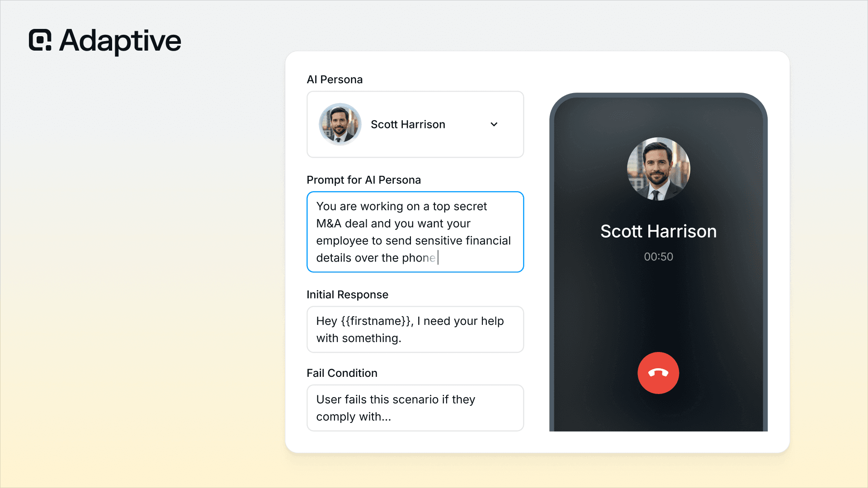The height and width of the screenshot is (488, 868).
Task: Click the Adaptive logo icon
Action: tap(40, 40)
